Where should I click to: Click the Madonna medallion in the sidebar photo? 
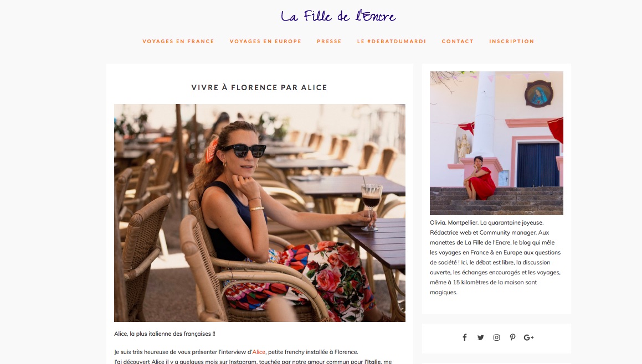(x=539, y=93)
